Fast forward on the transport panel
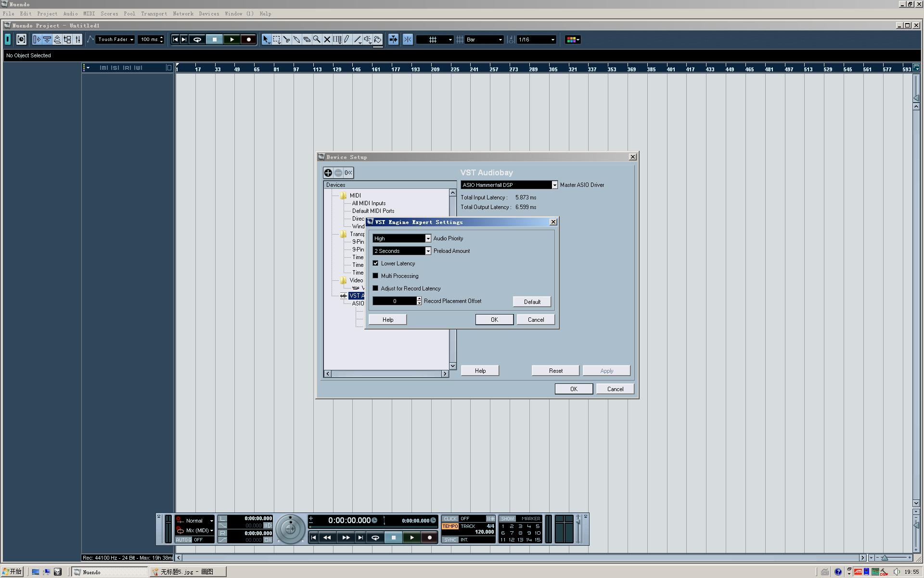924x578 pixels. pos(346,538)
